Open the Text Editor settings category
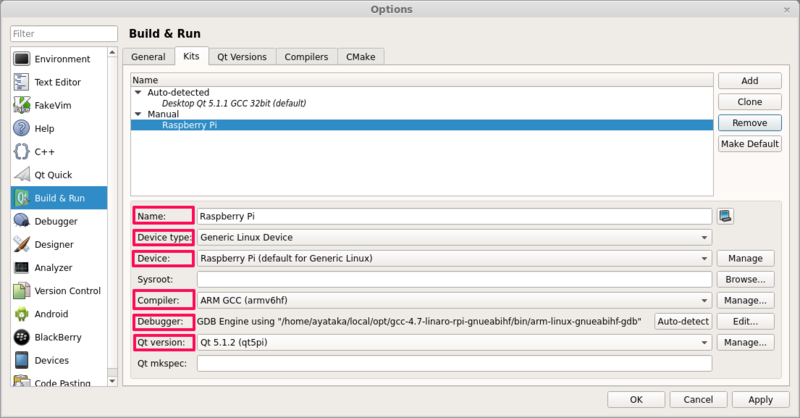Image resolution: width=800 pixels, height=418 pixels. 59,82
